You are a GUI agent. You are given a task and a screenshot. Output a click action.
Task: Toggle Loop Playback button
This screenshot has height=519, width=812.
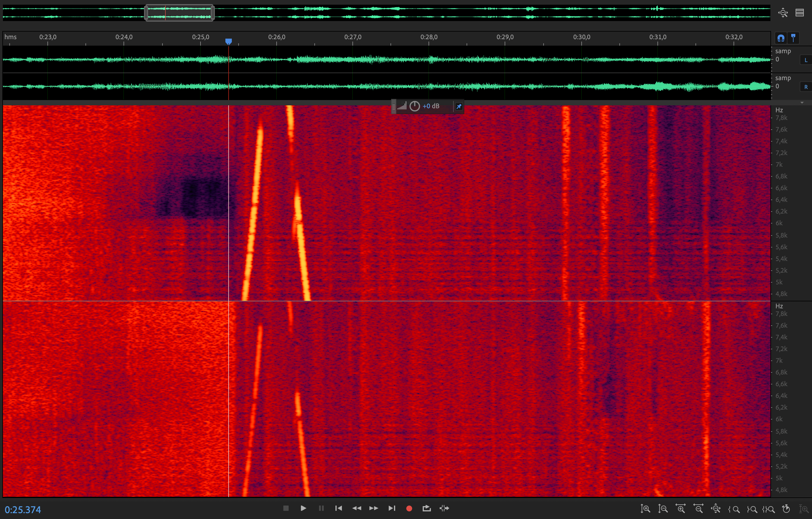pyautogui.click(x=426, y=508)
